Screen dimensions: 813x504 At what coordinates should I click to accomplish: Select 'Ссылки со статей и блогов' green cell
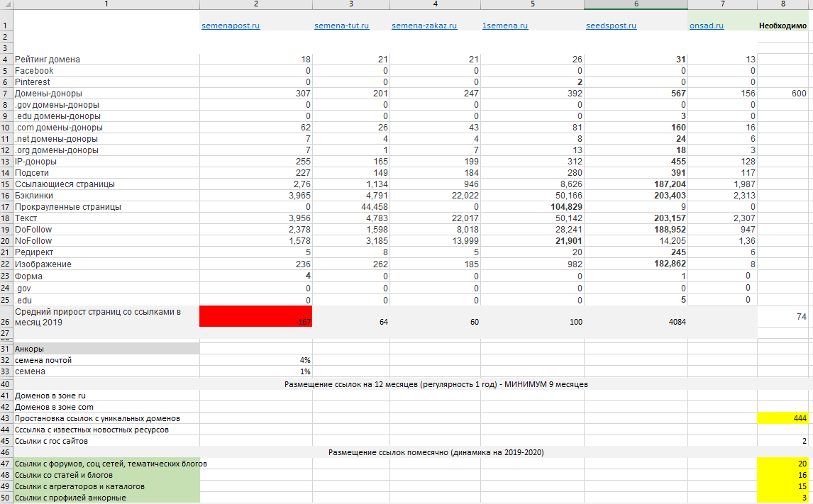106,475
